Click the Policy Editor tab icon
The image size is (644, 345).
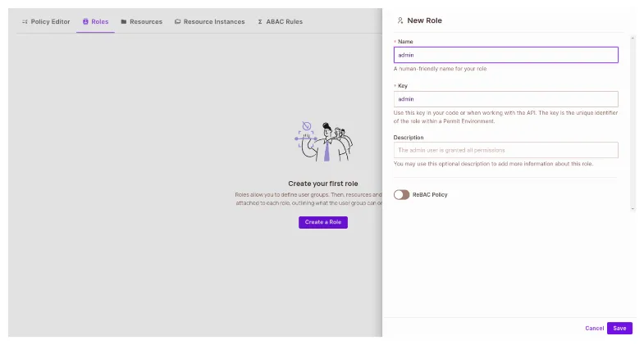point(25,21)
